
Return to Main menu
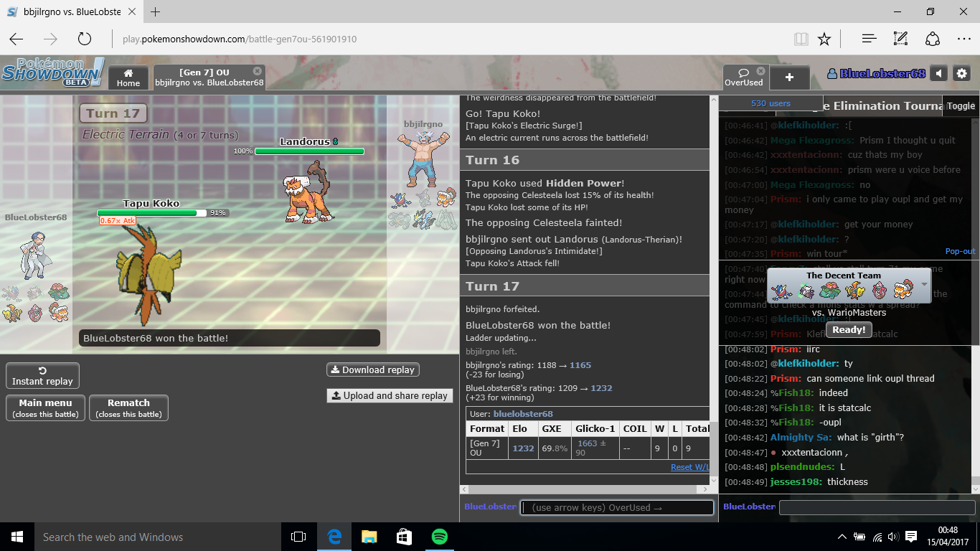click(46, 408)
